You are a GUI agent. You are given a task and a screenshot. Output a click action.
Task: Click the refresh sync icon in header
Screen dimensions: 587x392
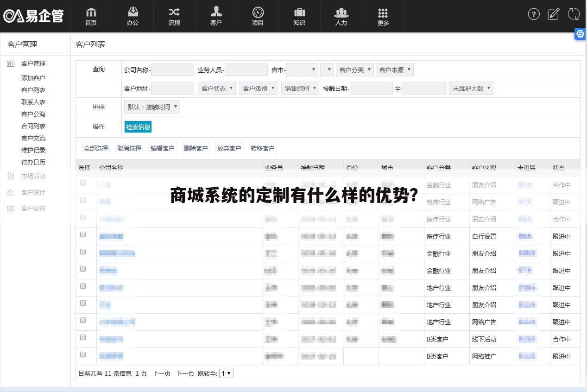click(x=574, y=14)
